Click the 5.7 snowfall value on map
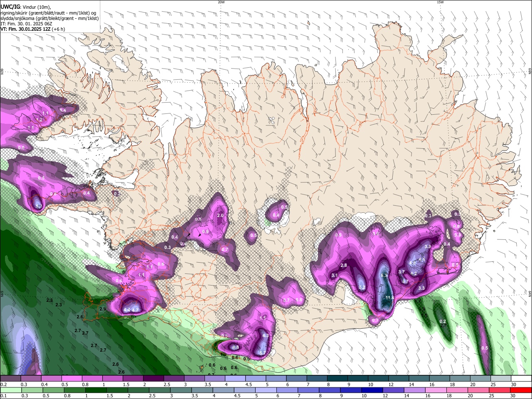 point(262,352)
